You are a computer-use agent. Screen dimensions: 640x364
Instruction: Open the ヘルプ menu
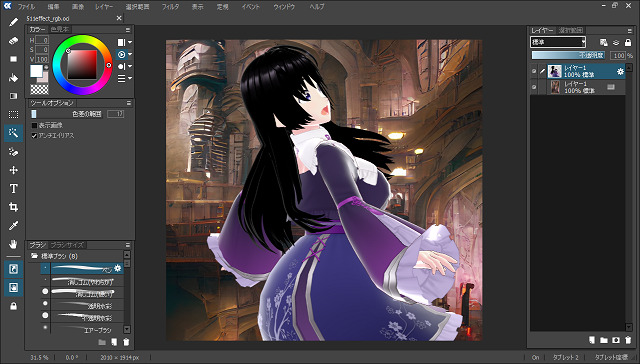317,7
